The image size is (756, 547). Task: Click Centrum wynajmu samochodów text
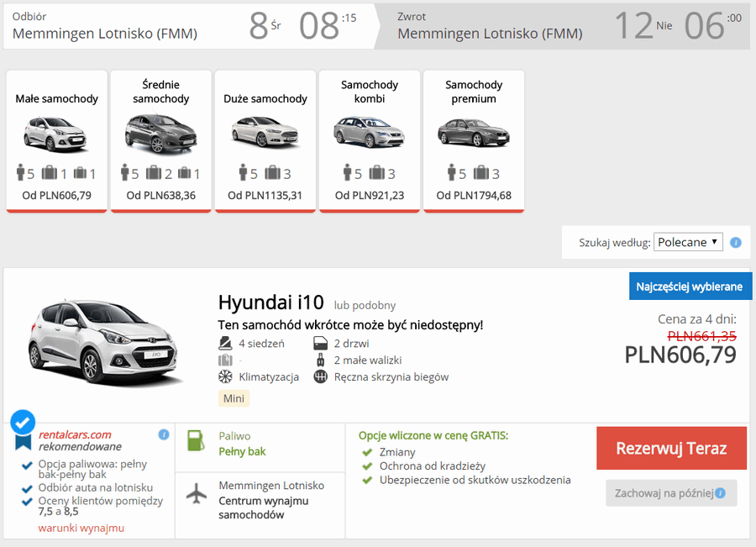(263, 508)
